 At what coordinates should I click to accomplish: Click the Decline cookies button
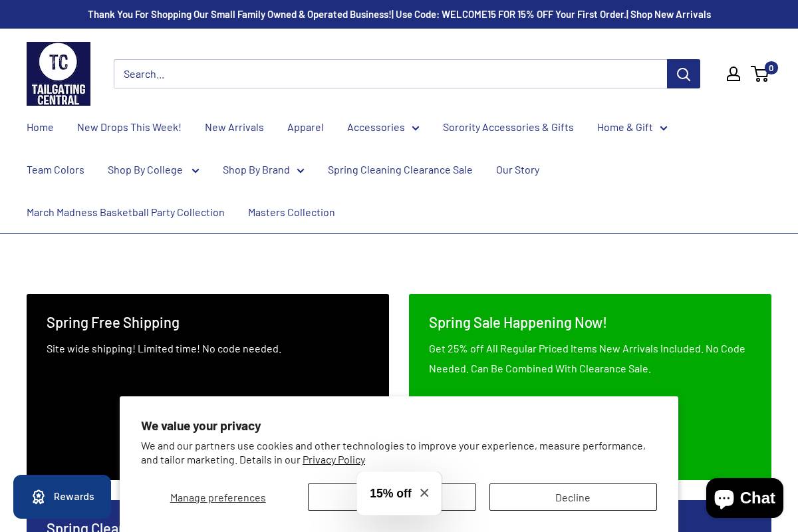[573, 497]
